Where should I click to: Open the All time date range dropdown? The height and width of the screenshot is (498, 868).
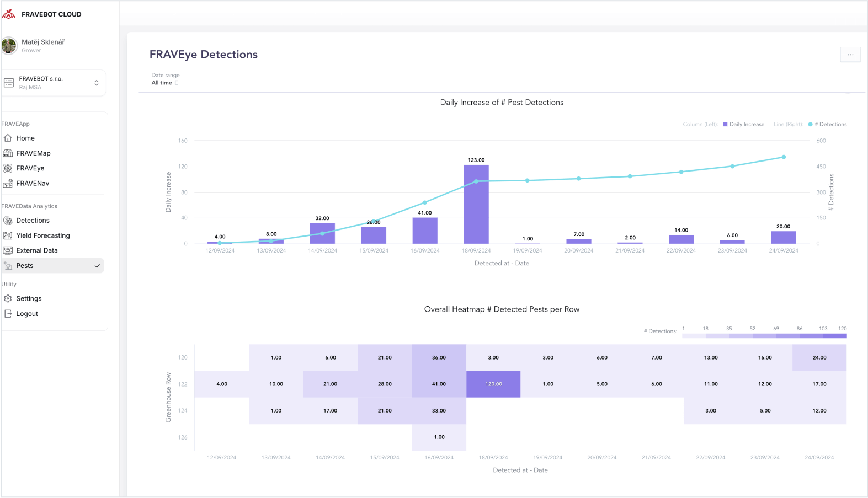tap(165, 83)
